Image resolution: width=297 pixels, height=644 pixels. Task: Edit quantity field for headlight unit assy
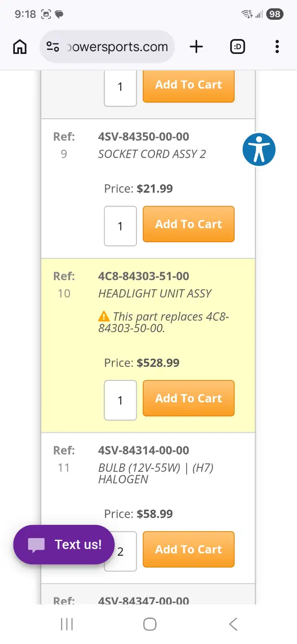click(120, 400)
